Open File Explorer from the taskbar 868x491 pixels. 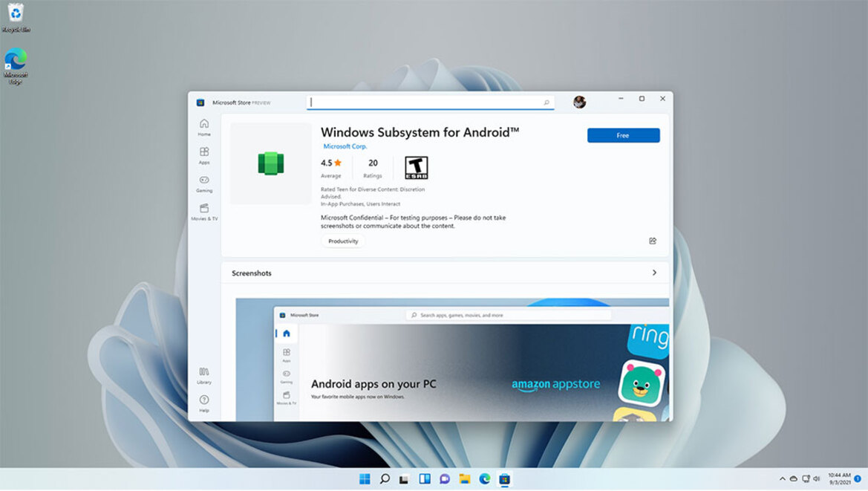click(465, 479)
